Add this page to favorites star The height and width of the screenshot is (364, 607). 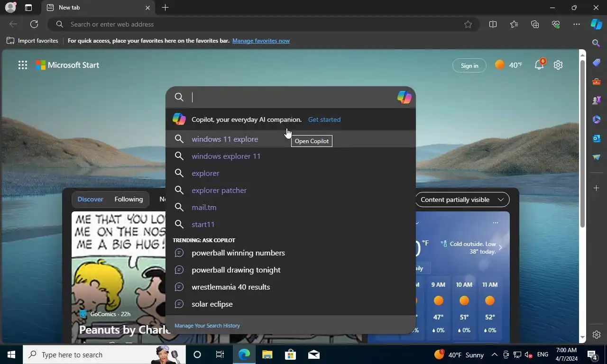tap(468, 24)
